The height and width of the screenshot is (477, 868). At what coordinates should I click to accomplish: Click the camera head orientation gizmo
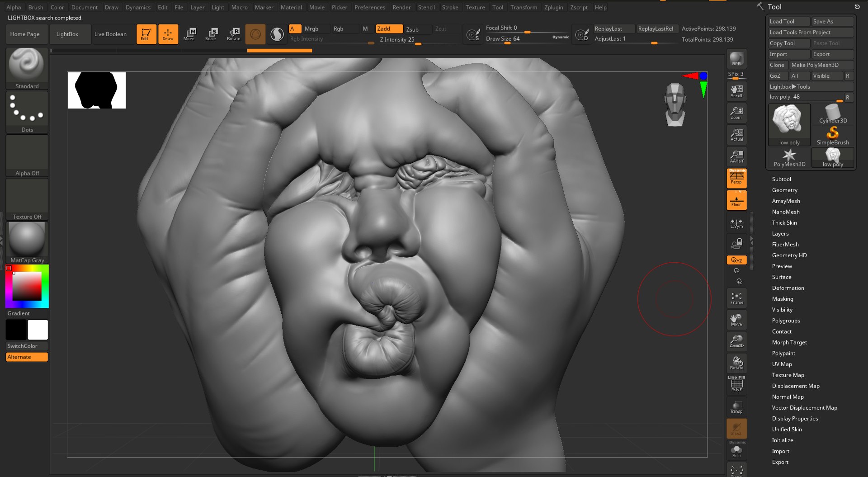[675, 104]
